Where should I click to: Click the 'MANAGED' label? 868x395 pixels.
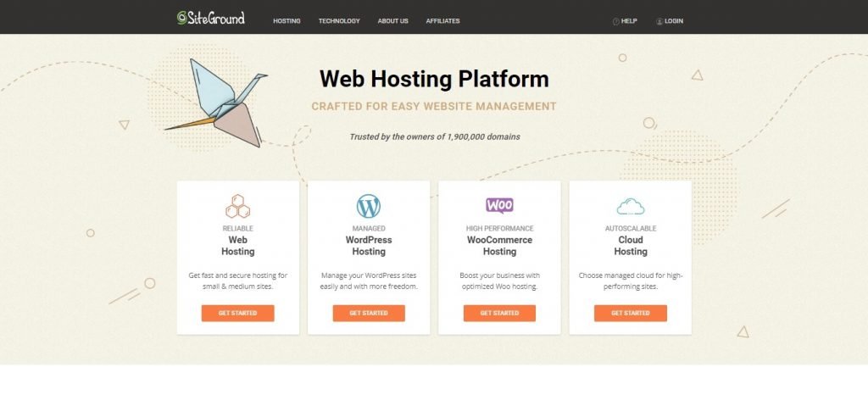tap(369, 229)
